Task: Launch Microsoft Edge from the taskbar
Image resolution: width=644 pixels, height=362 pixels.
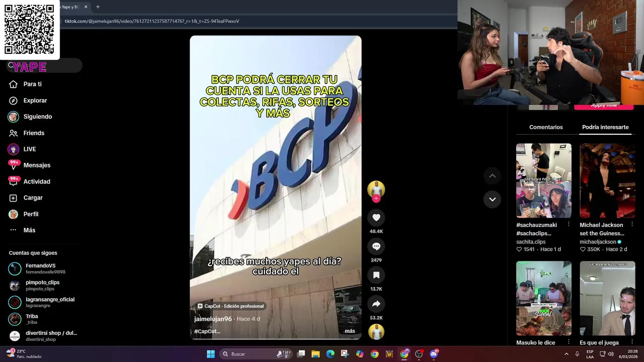Action: click(330, 354)
